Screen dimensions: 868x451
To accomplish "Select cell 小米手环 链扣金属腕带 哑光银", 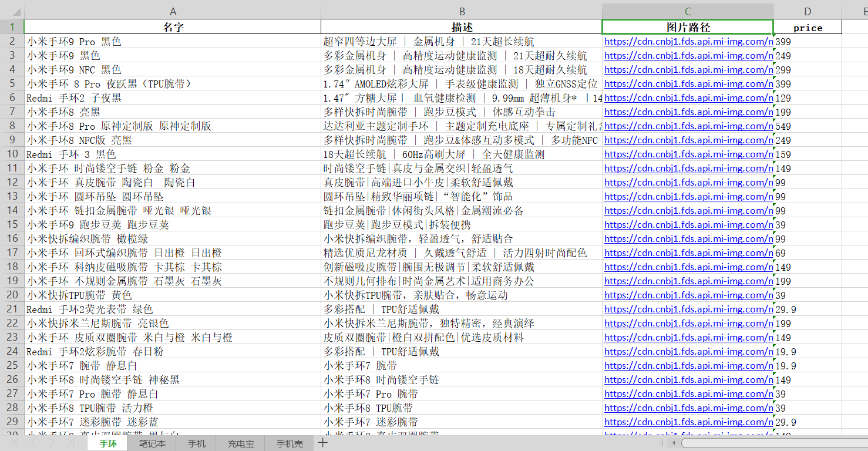I will pos(173,210).
